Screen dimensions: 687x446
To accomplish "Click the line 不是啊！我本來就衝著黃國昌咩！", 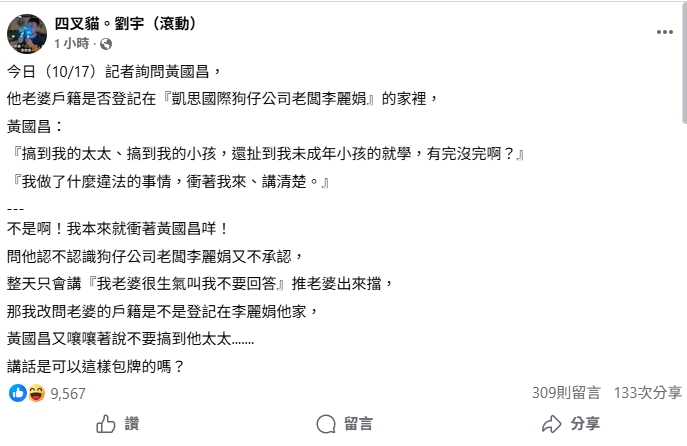I will pyautogui.click(x=118, y=228).
